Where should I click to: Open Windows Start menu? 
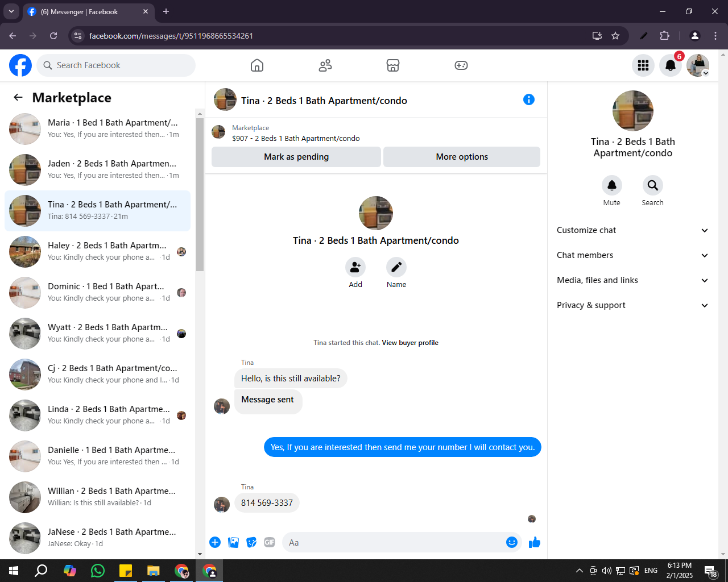pyautogui.click(x=14, y=571)
